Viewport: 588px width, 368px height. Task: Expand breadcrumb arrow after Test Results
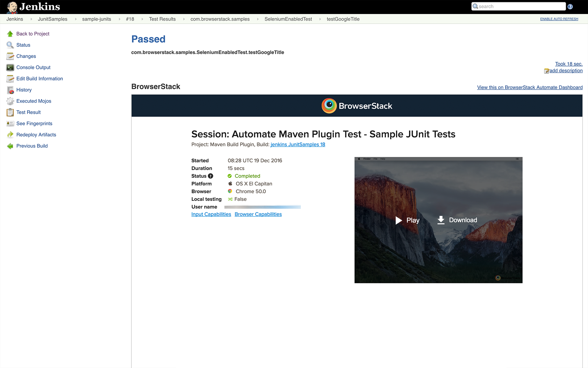(184, 19)
